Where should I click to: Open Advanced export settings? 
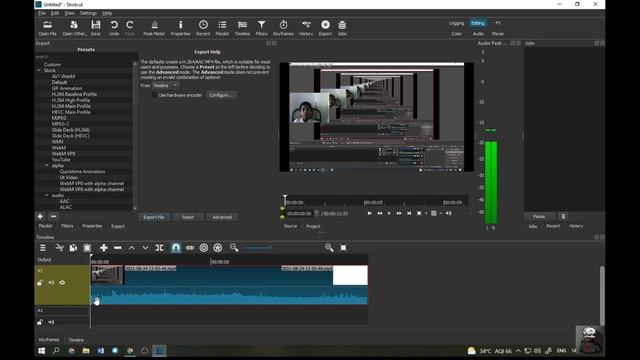point(222,217)
